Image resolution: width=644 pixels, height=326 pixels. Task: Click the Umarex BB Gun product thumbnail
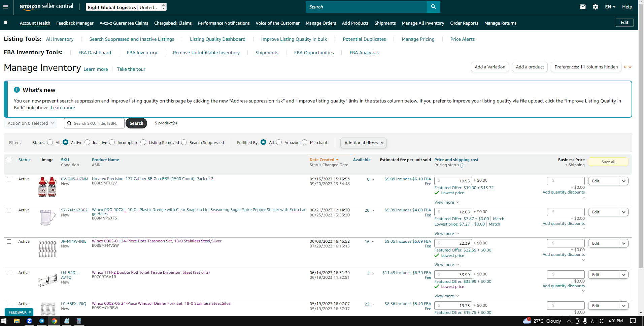coord(47,187)
